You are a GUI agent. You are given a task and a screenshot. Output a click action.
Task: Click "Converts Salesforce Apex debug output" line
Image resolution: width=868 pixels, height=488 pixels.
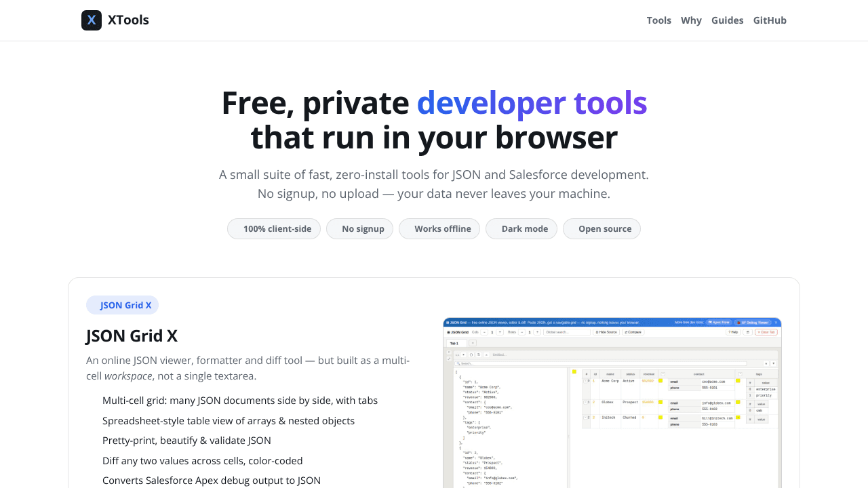212,481
